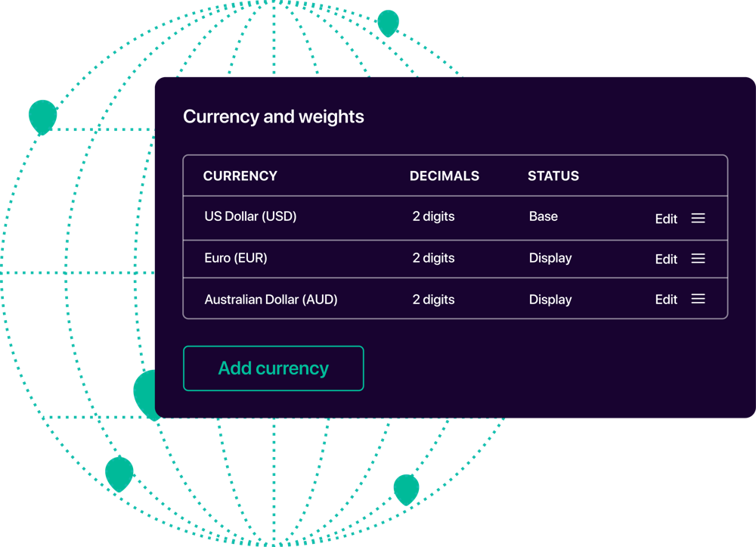This screenshot has height=547, width=756.
Task: Click the hamburger icon for Euro row
Action: click(698, 259)
